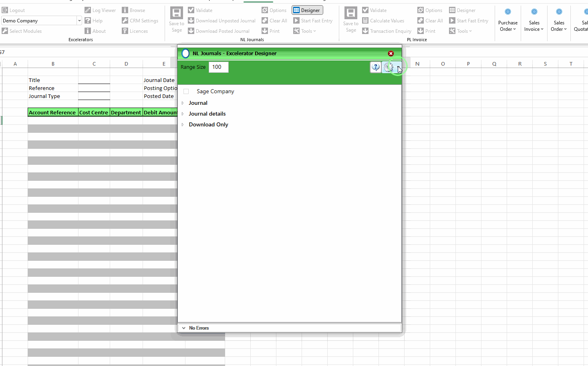This screenshot has width=588, height=366.
Task: Click Calculate Values in PL Invoice
Action: [x=383, y=21]
